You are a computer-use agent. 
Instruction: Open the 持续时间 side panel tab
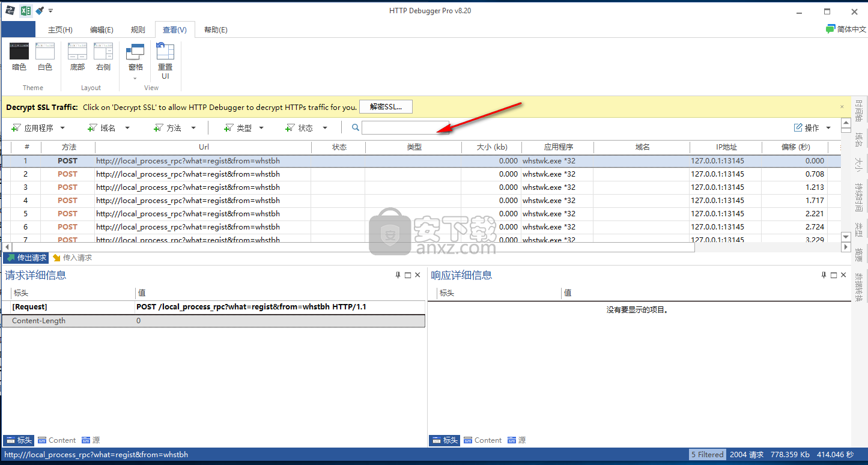pos(859,198)
